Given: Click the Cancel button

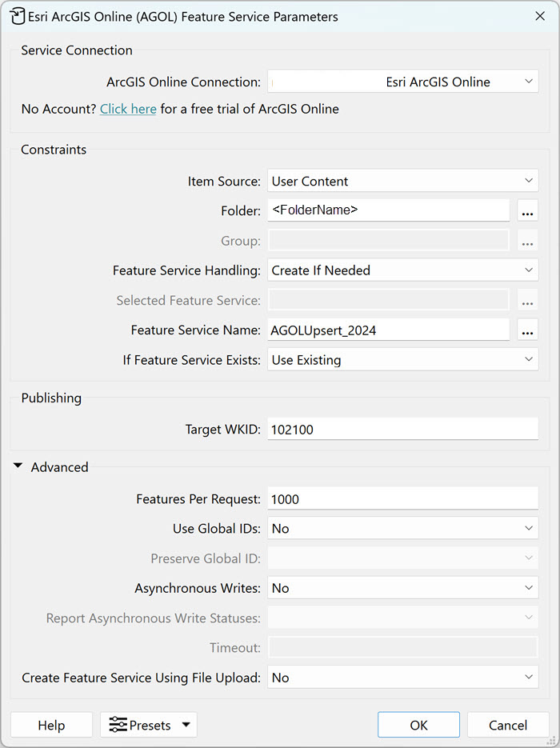Looking at the screenshot, I should click(x=508, y=725).
